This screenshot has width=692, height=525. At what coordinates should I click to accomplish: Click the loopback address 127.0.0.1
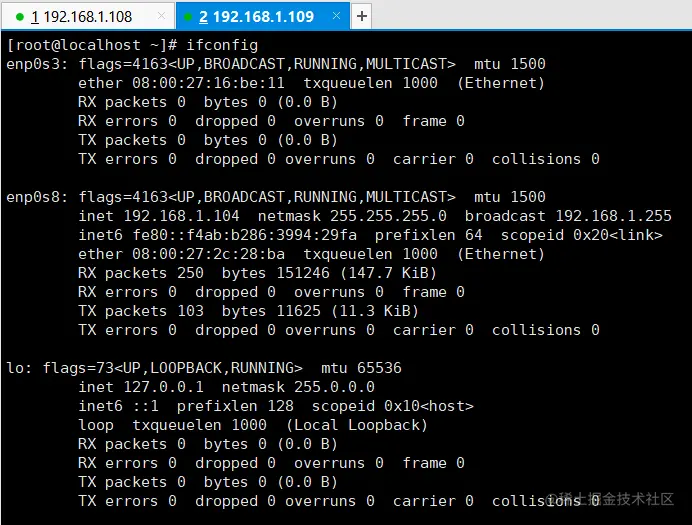pyautogui.click(x=164, y=387)
